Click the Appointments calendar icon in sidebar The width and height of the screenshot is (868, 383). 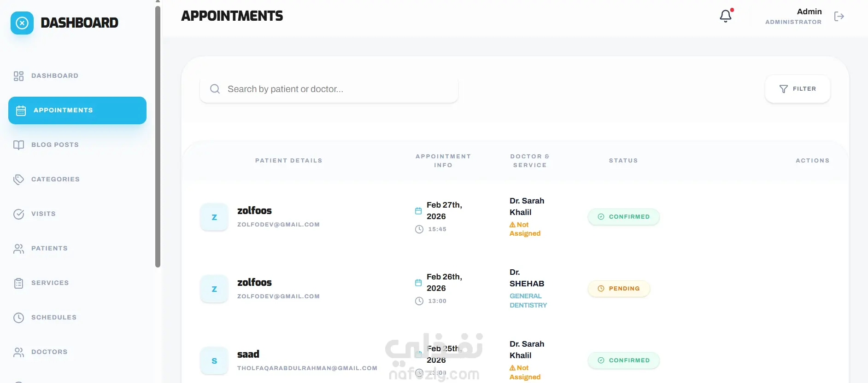pyautogui.click(x=21, y=110)
